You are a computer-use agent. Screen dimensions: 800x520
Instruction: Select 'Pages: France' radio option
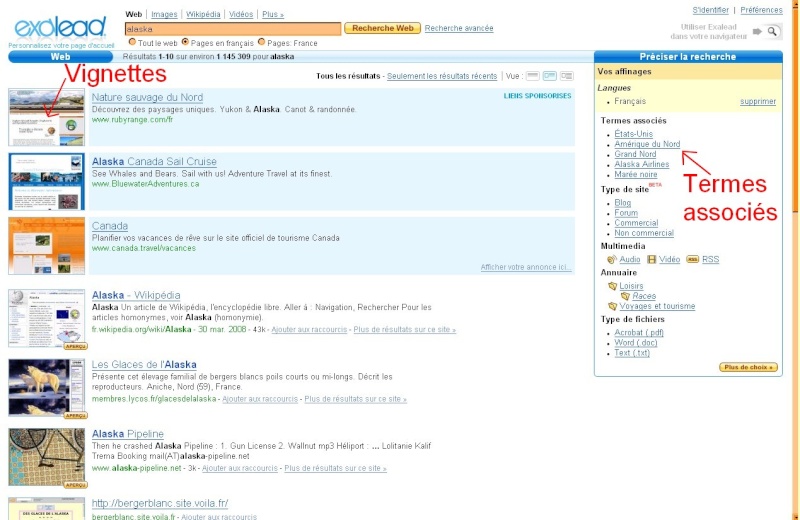click(x=262, y=42)
